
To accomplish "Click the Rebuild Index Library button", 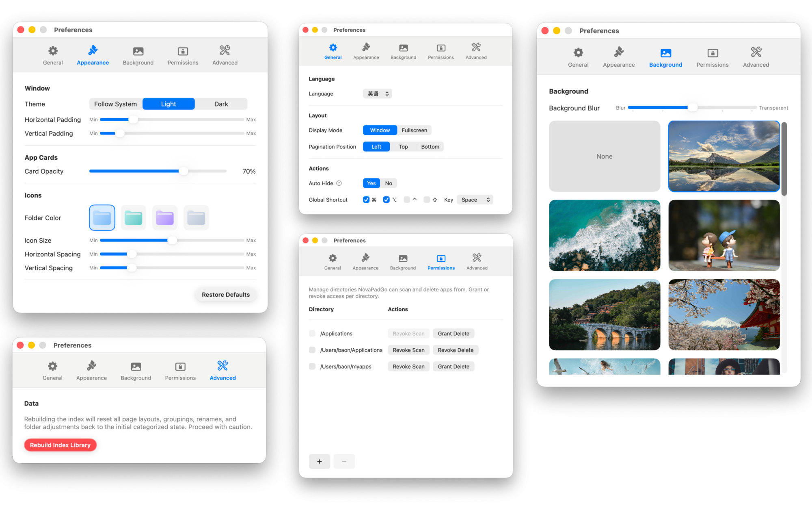I will click(60, 445).
